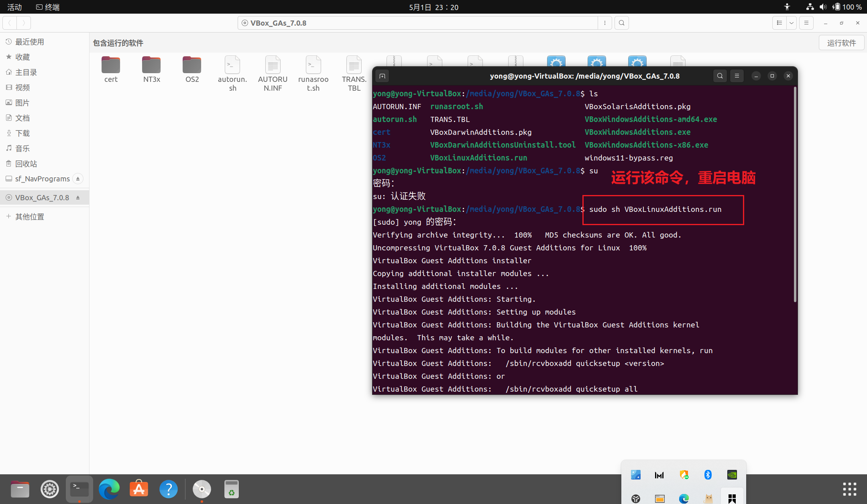
Task: Open Microsoft Edge from the dock
Action: [x=109, y=489]
